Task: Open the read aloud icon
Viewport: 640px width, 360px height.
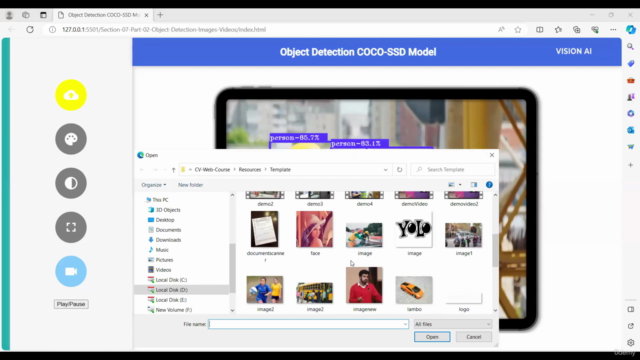Action: click(501, 29)
